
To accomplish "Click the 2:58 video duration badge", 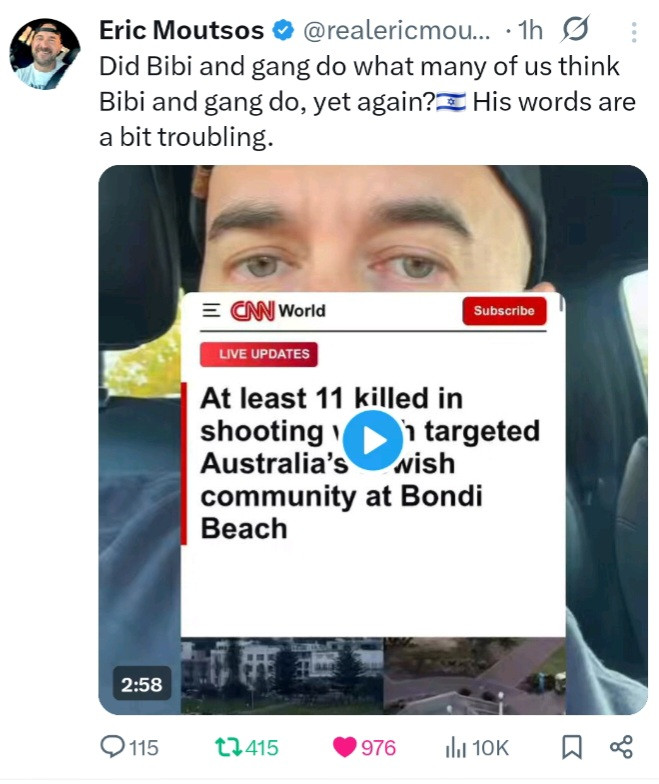I will pyautogui.click(x=142, y=684).
